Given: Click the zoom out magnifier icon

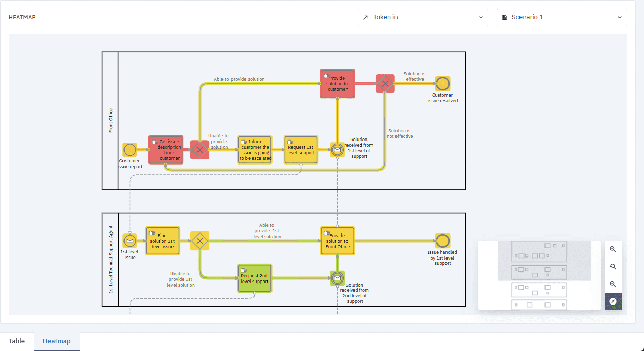Looking at the screenshot, I should pos(613,284).
